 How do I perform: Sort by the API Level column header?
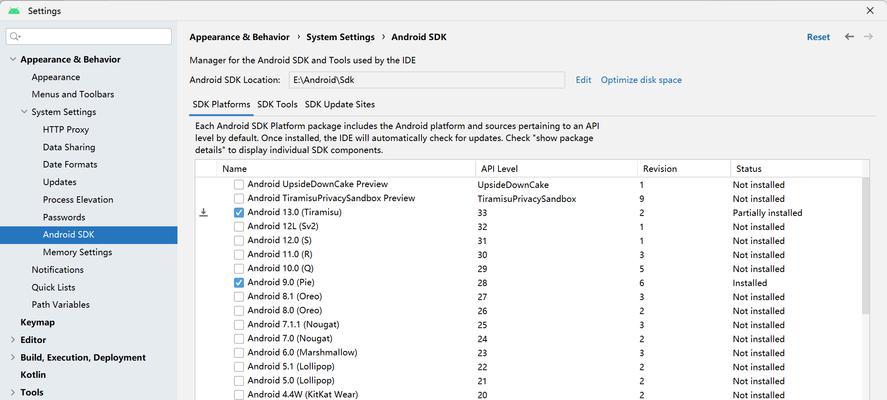tap(557, 169)
